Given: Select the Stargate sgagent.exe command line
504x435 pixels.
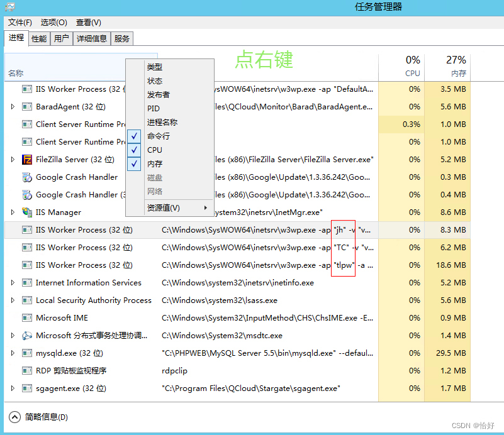Looking at the screenshot, I should (x=251, y=388).
